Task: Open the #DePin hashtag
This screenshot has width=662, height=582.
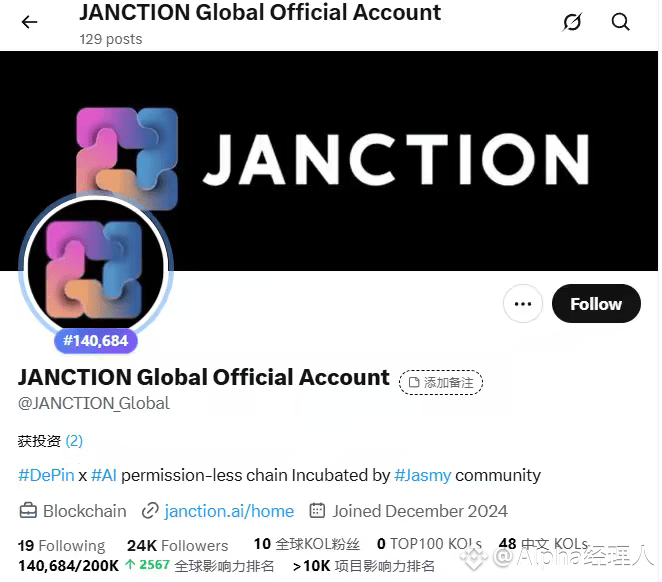Action: [x=46, y=476]
